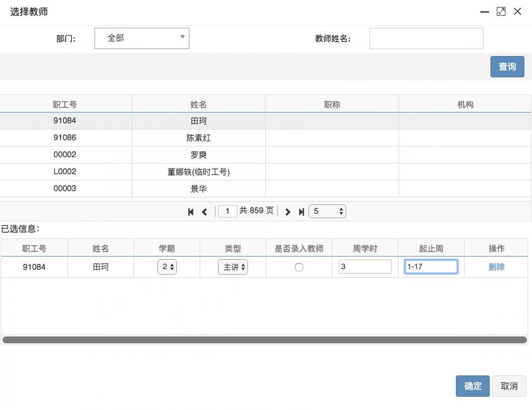Click the 周学时 field containing 3
The image size is (532, 410).
[x=365, y=267]
